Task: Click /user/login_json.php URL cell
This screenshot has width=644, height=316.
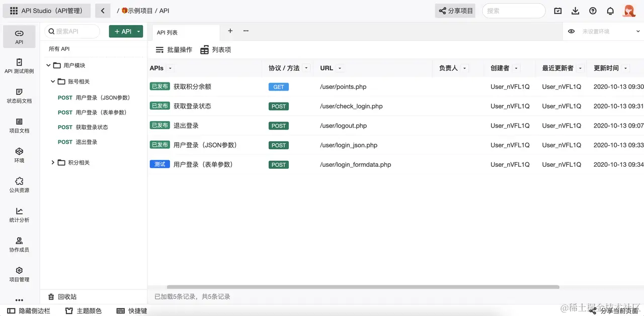Action: coord(349,145)
